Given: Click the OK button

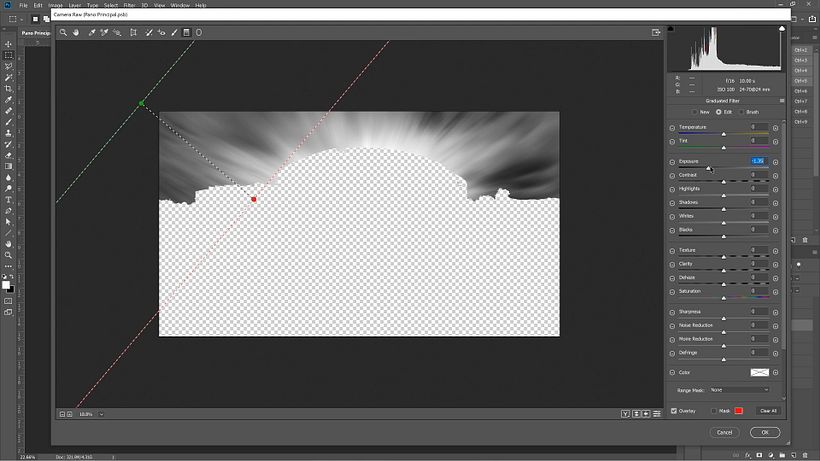Looking at the screenshot, I should tap(765, 432).
